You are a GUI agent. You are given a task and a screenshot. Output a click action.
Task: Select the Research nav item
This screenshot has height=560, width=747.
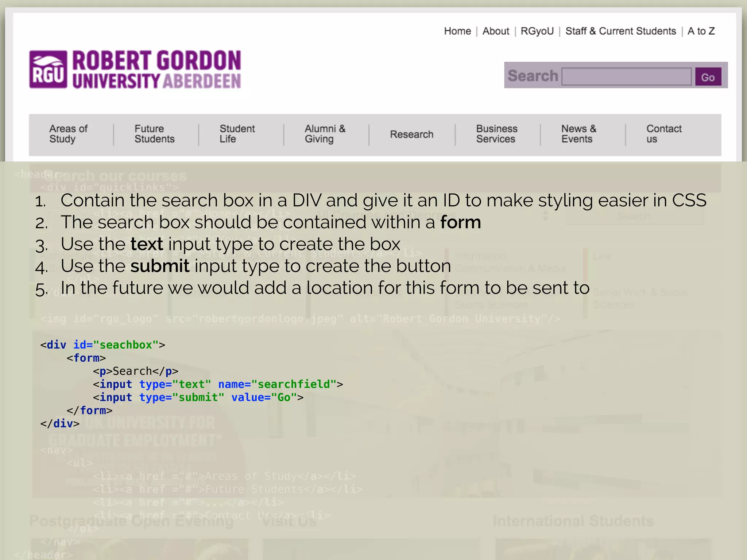pos(411,135)
